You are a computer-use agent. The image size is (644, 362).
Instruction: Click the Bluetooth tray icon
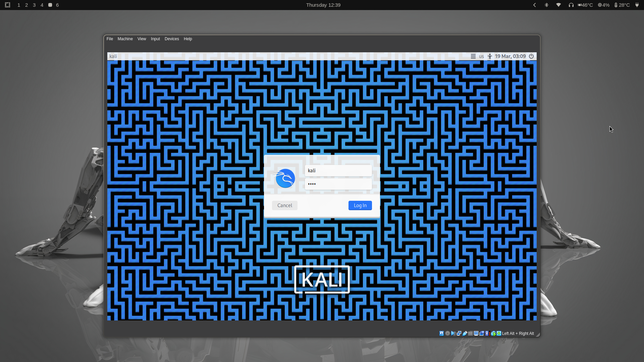[546, 5]
